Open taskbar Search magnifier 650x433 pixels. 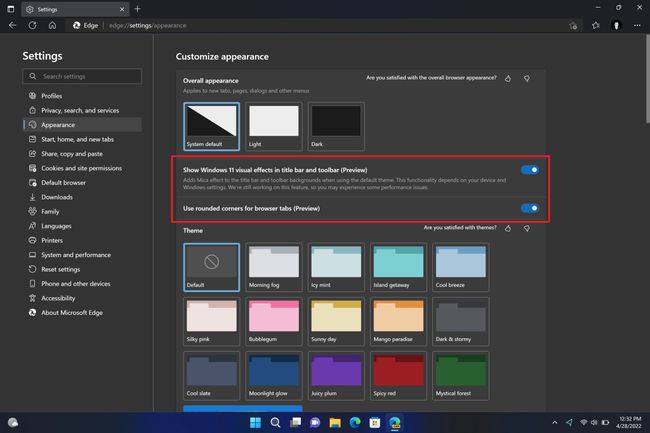tap(275, 423)
